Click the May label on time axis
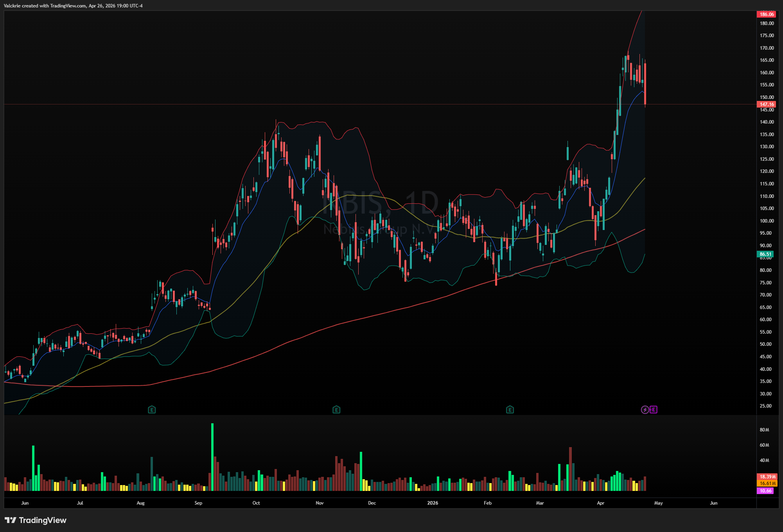Image resolution: width=783 pixels, height=532 pixels. 658,503
